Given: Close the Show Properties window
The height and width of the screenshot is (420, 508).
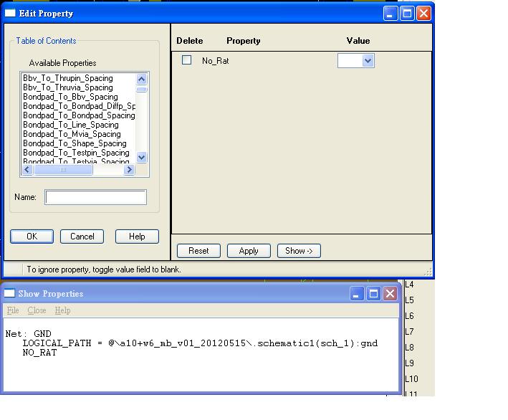Looking at the screenshot, I should click(390, 294).
